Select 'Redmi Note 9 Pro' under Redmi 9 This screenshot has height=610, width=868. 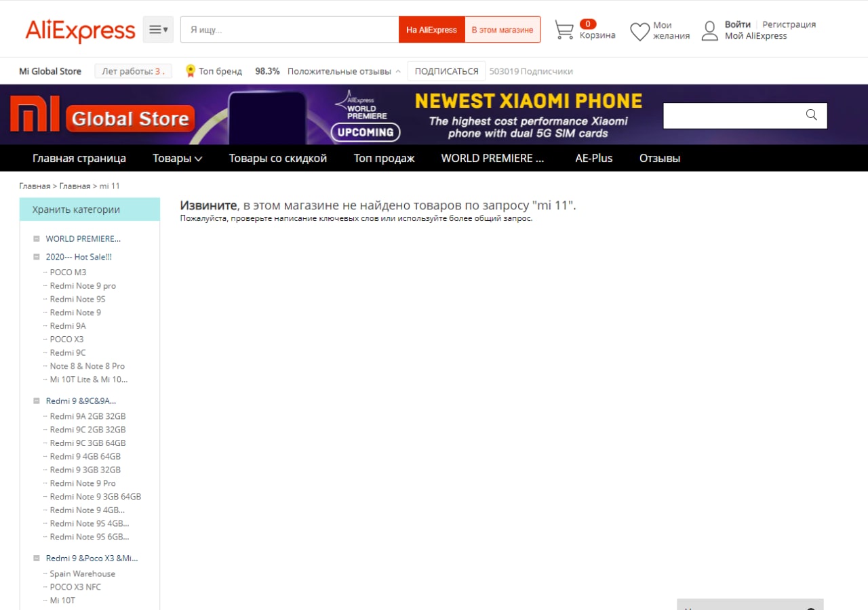[83, 483]
